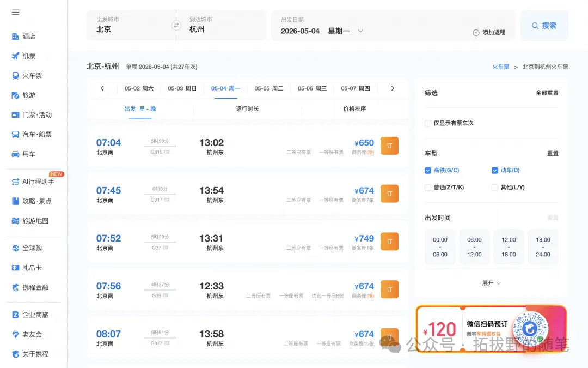Click the bus & ferry (汽车·船票) icon
This screenshot has height=368, width=588.
[x=15, y=135]
